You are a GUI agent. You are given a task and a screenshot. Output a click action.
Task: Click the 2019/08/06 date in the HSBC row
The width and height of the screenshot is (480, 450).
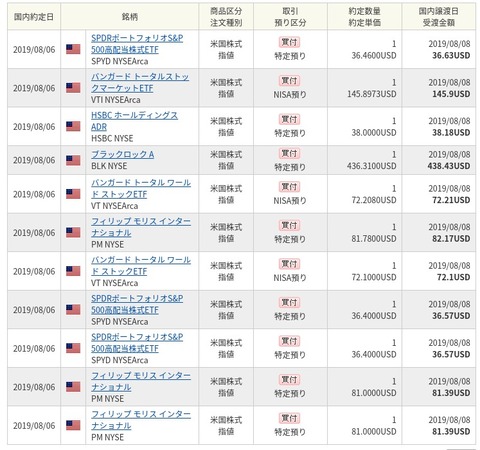[34, 127]
